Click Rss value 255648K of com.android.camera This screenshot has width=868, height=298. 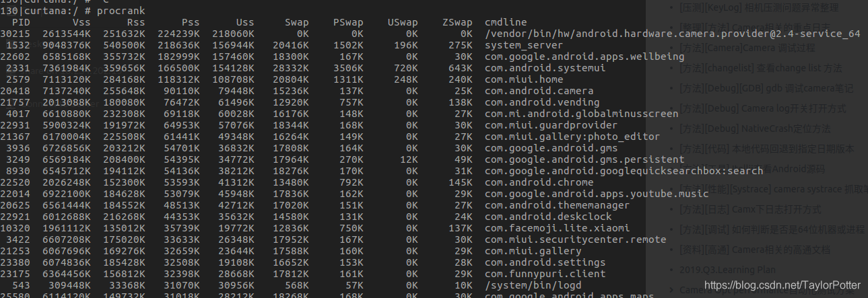tap(125, 91)
